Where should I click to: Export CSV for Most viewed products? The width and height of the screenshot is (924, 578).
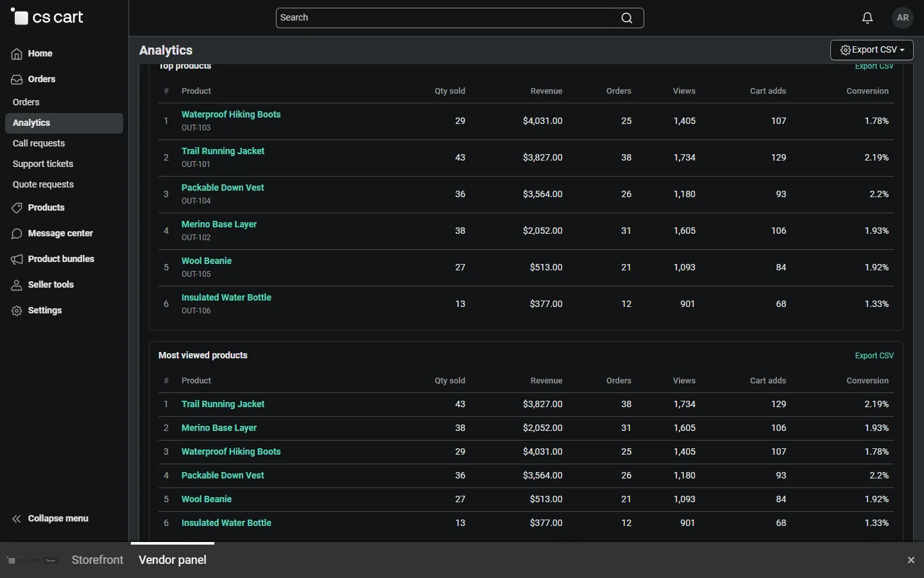coord(874,356)
